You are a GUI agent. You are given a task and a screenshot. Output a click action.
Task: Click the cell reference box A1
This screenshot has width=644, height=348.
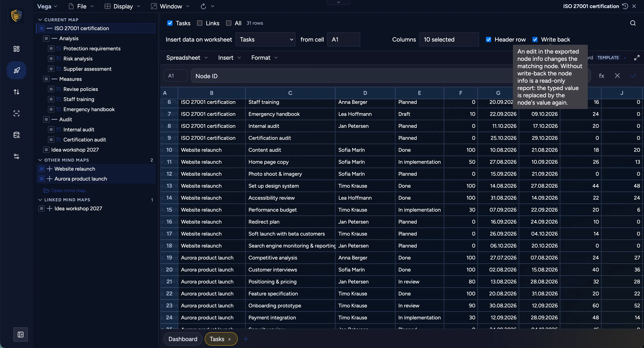(x=176, y=76)
